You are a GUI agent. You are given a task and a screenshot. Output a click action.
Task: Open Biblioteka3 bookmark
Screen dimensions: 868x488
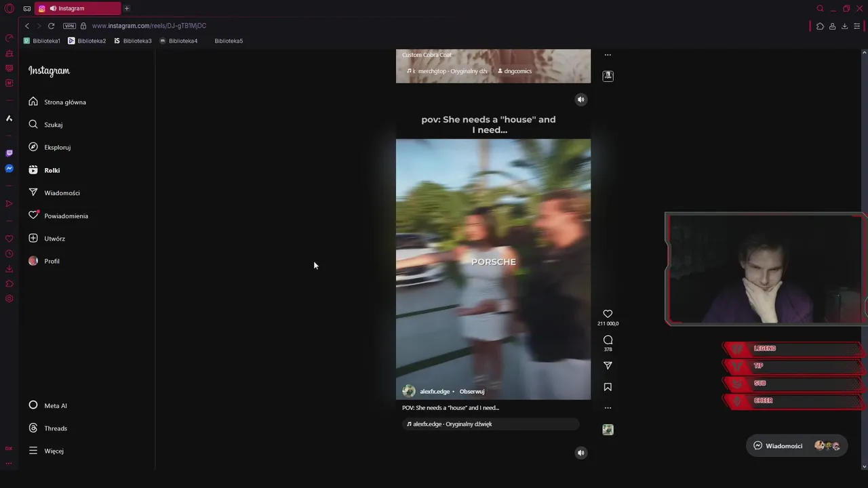pos(133,41)
